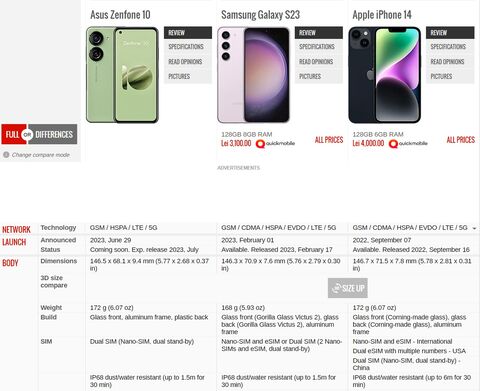
Task: Switch to Full comparison mode
Action: coord(12,134)
